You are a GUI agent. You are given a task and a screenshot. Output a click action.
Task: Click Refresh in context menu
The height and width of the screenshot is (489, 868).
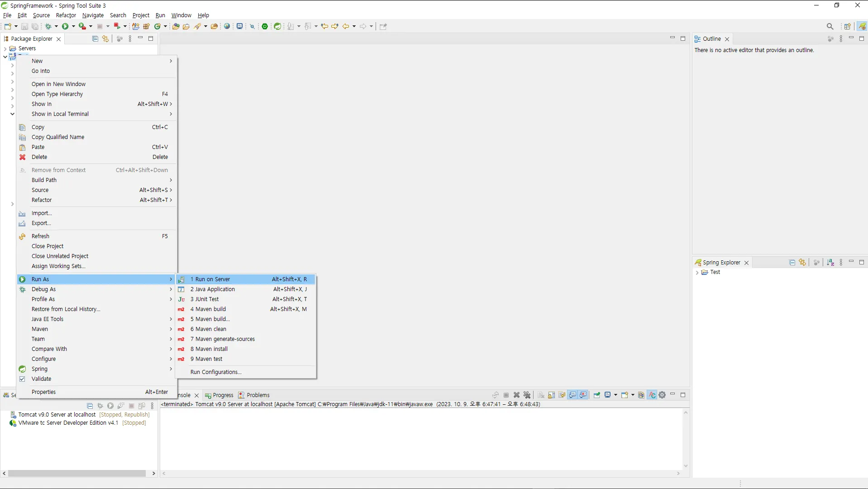click(97, 236)
